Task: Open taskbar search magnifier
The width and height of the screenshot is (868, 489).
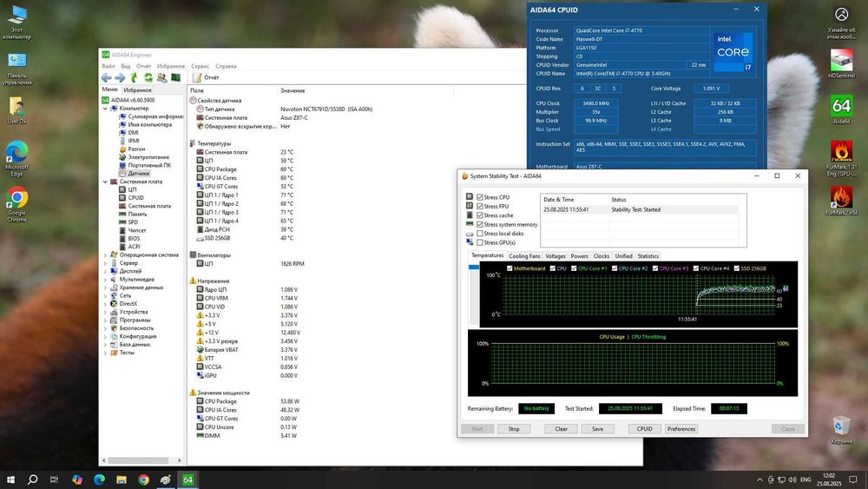Action: click(x=32, y=479)
